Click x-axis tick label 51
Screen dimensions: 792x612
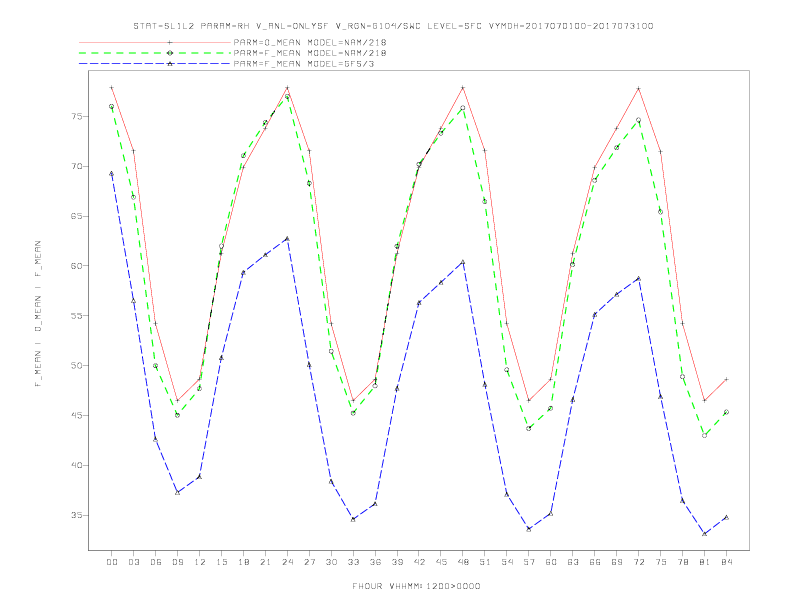(485, 562)
